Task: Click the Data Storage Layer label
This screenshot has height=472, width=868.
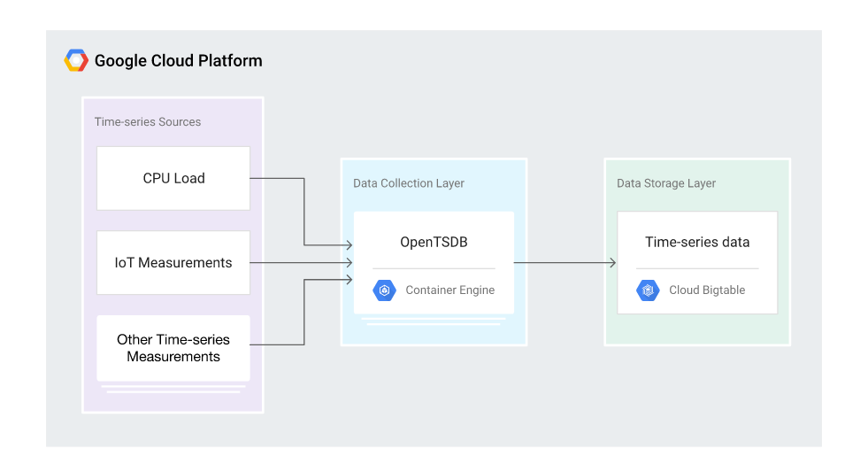Action: pos(666,183)
